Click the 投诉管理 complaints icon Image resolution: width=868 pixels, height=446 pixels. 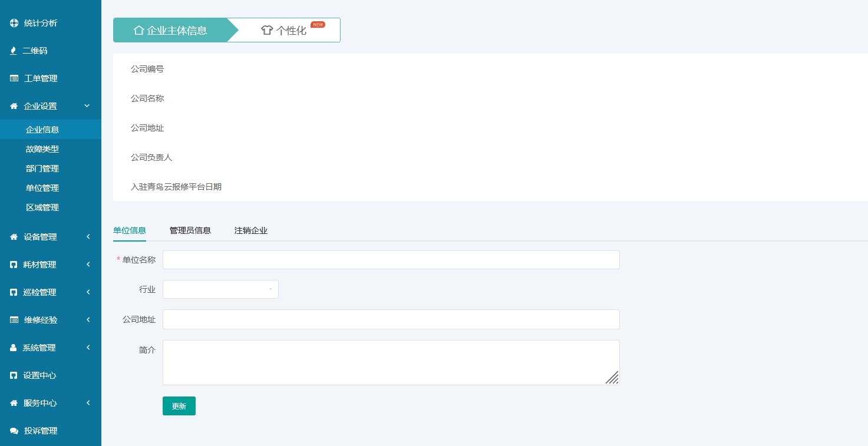(14, 431)
